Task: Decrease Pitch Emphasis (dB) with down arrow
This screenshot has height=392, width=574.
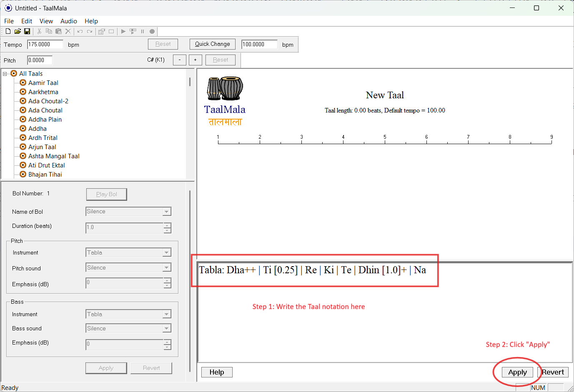Action: 167,285
